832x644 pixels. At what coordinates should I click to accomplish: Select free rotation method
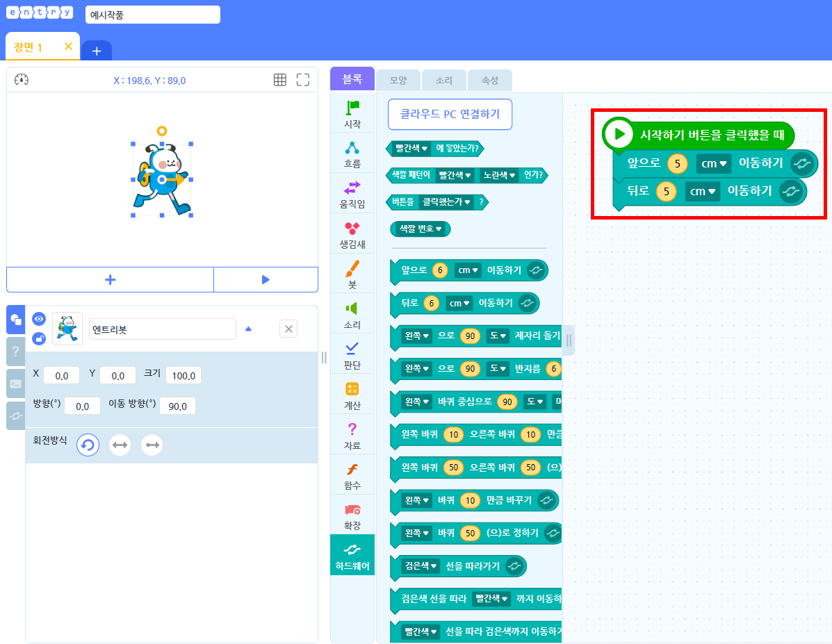88,445
